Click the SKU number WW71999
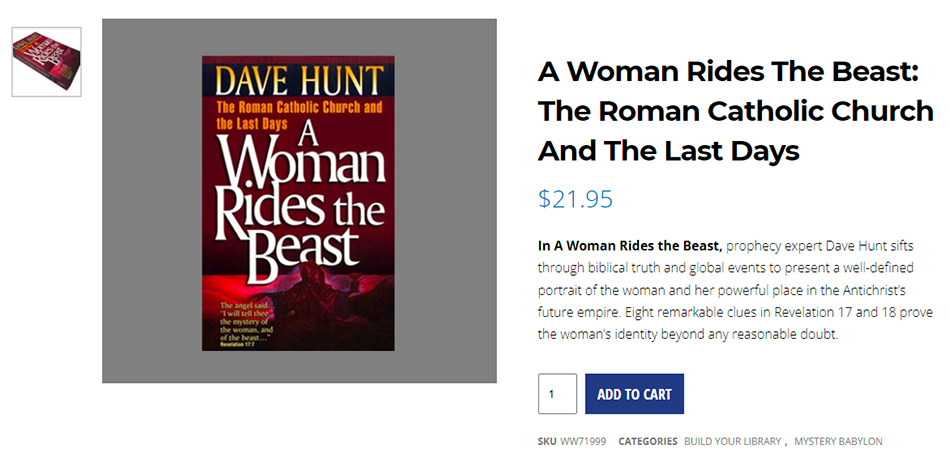Screen dimensions: 950x466 click(583, 441)
